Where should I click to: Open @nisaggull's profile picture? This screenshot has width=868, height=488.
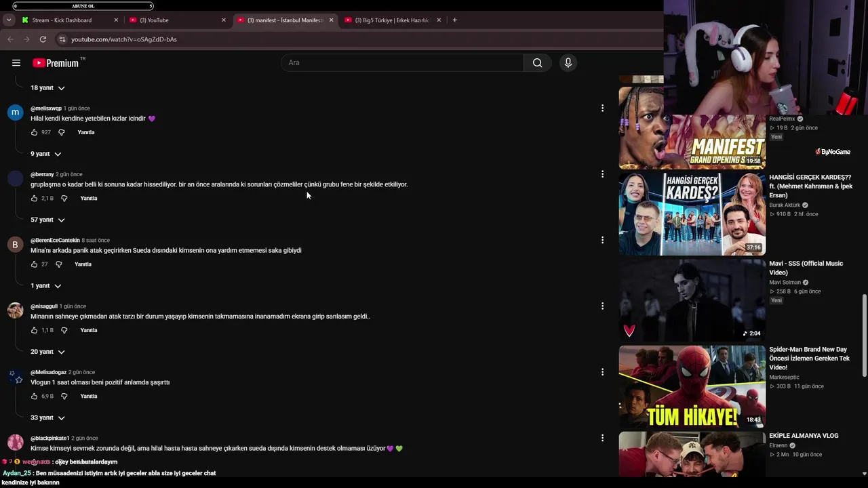(x=15, y=310)
